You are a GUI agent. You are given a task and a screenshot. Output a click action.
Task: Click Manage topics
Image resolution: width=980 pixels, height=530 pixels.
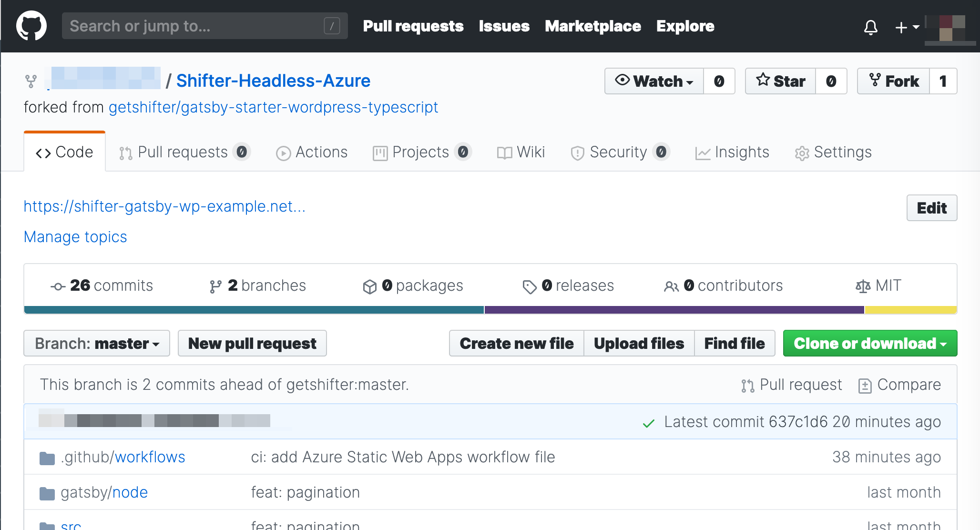[75, 237]
